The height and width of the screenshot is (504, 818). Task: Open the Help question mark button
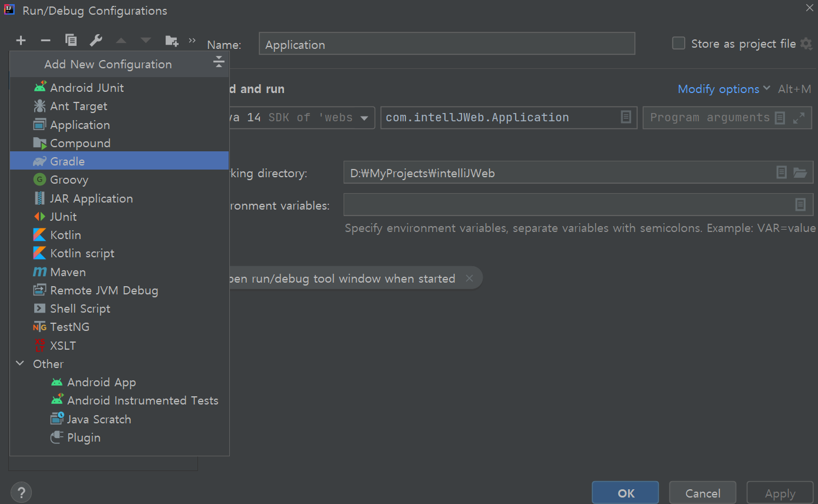(x=21, y=493)
